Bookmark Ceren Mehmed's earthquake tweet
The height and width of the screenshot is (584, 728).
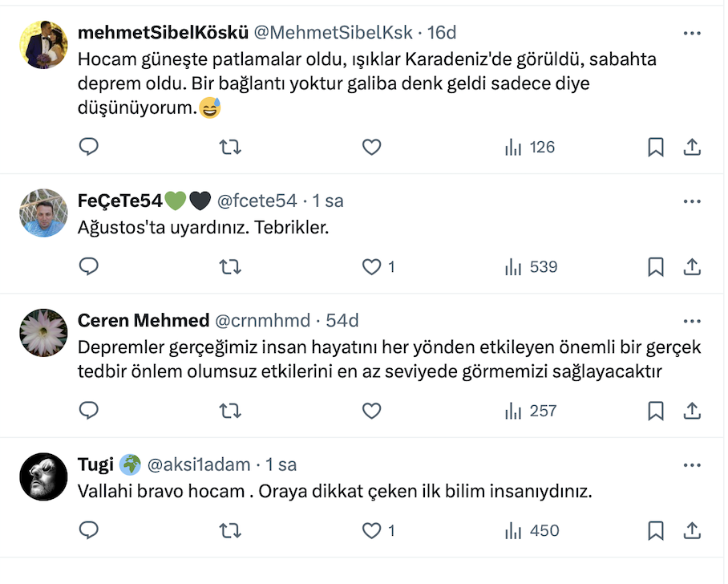pos(655,411)
